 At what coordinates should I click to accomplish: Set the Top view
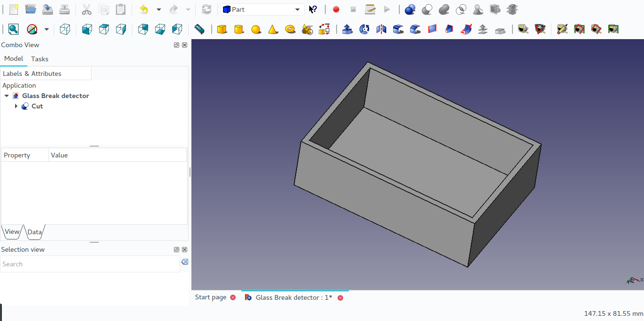(x=104, y=29)
